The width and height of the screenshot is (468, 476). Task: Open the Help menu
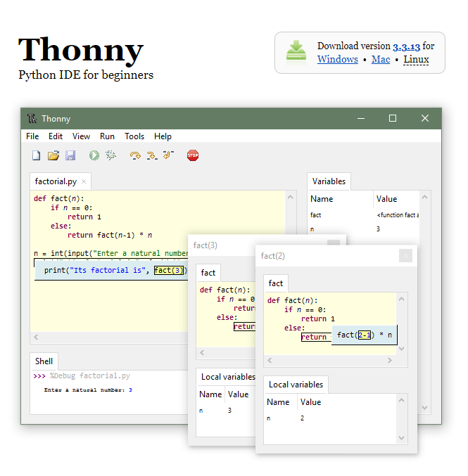pyautogui.click(x=163, y=136)
